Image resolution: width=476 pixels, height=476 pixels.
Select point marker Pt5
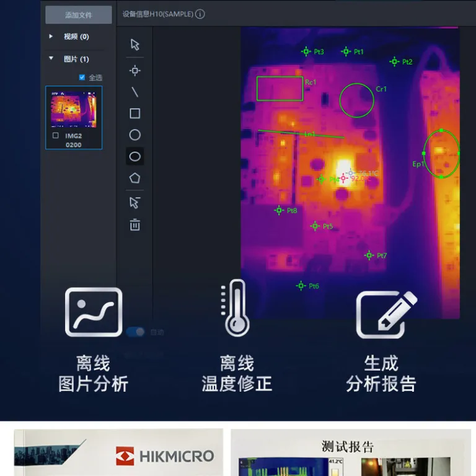click(x=315, y=226)
